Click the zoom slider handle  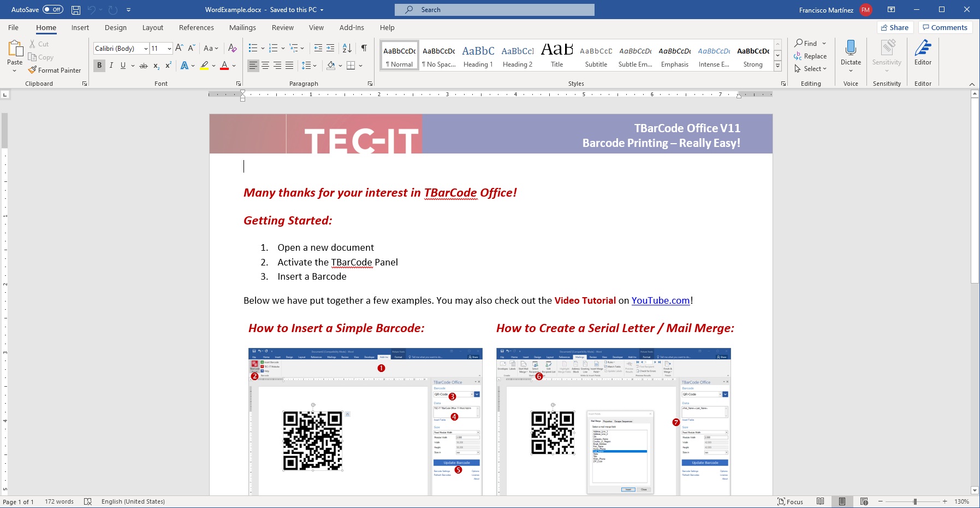click(x=915, y=501)
